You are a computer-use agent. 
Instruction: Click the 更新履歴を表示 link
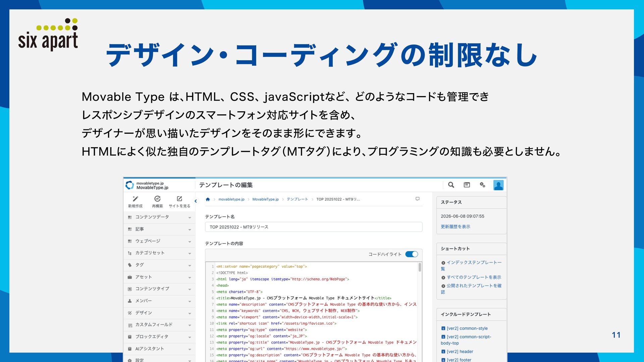tap(455, 227)
